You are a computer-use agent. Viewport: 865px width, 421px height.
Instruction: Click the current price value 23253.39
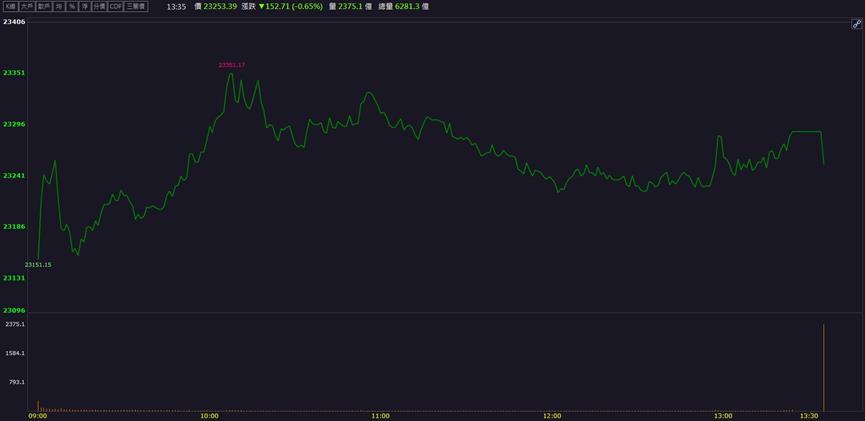220,7
